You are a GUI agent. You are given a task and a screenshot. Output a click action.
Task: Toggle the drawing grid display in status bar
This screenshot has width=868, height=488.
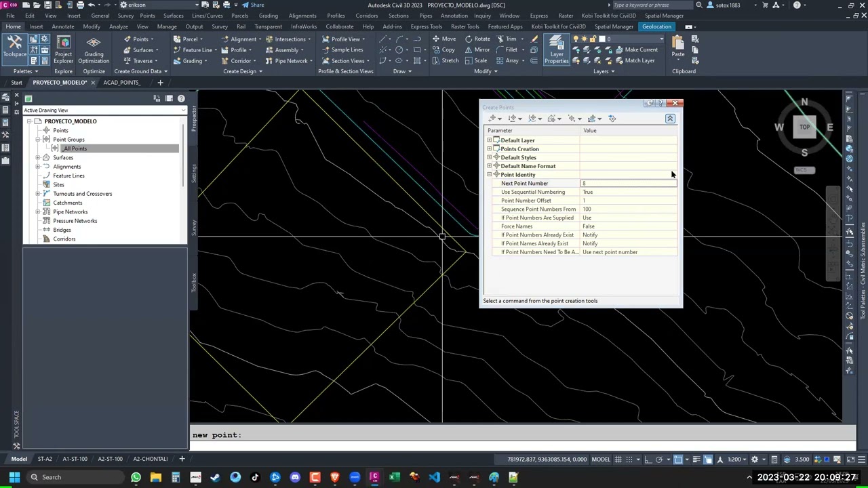(620, 460)
